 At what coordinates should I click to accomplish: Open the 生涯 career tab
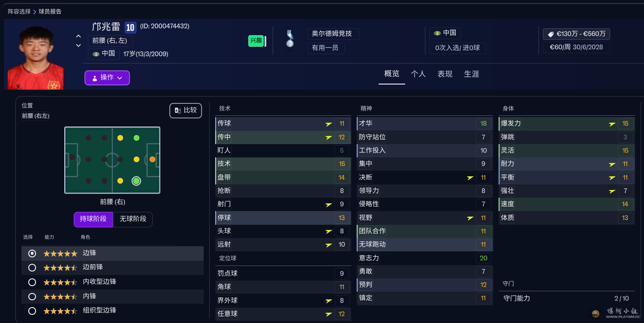(471, 74)
